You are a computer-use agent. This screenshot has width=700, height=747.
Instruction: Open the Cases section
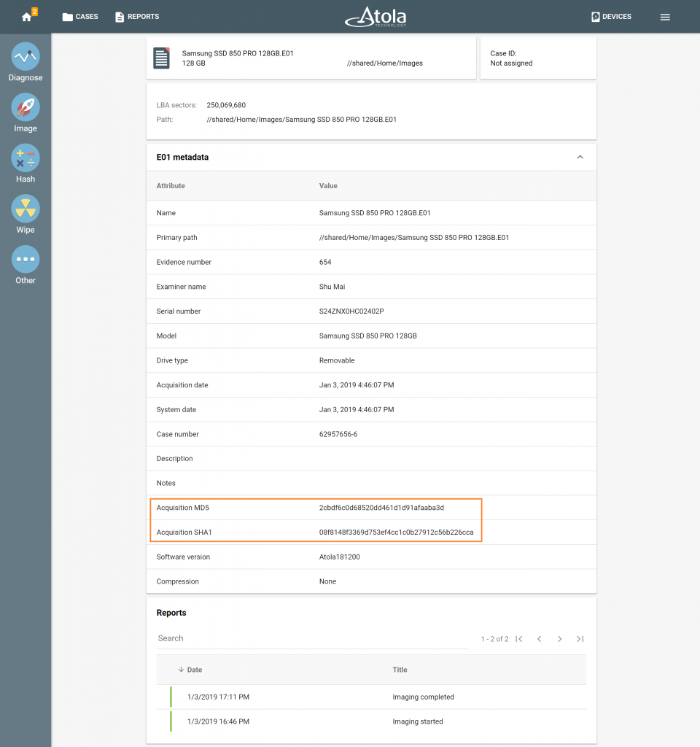tap(80, 17)
